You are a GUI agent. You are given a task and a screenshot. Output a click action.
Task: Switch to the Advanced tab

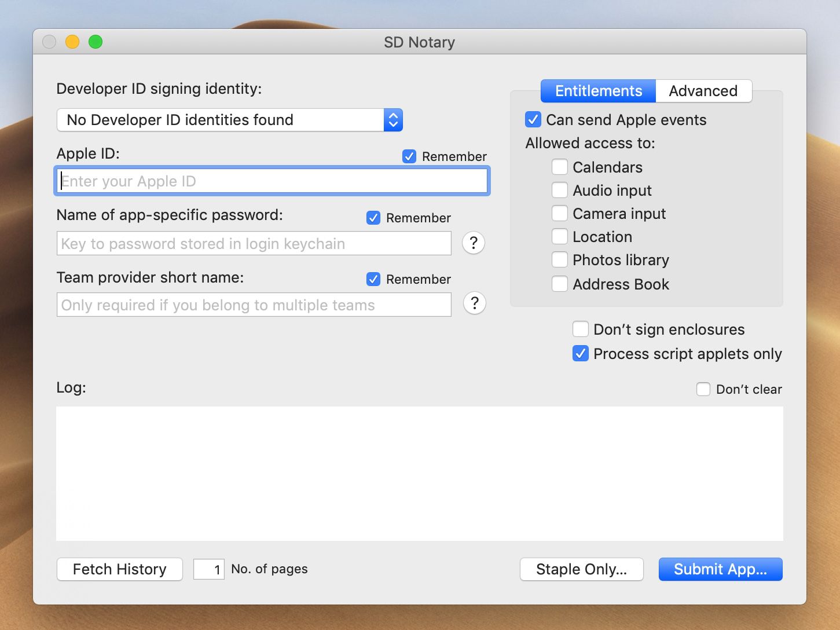click(703, 91)
